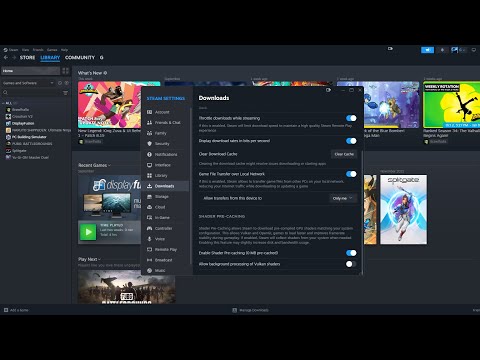Open Account settings icon in Steam Settings

pyautogui.click(x=150, y=112)
